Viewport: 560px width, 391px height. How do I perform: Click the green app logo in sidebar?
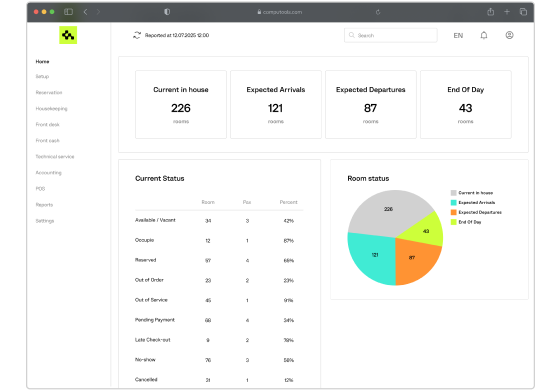coord(68,35)
